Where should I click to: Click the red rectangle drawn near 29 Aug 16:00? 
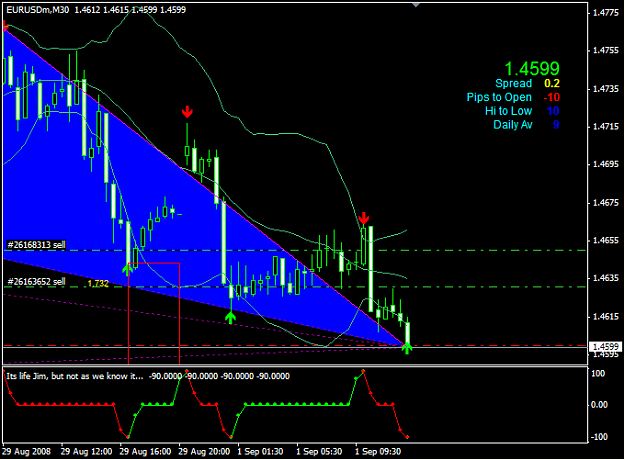154,313
